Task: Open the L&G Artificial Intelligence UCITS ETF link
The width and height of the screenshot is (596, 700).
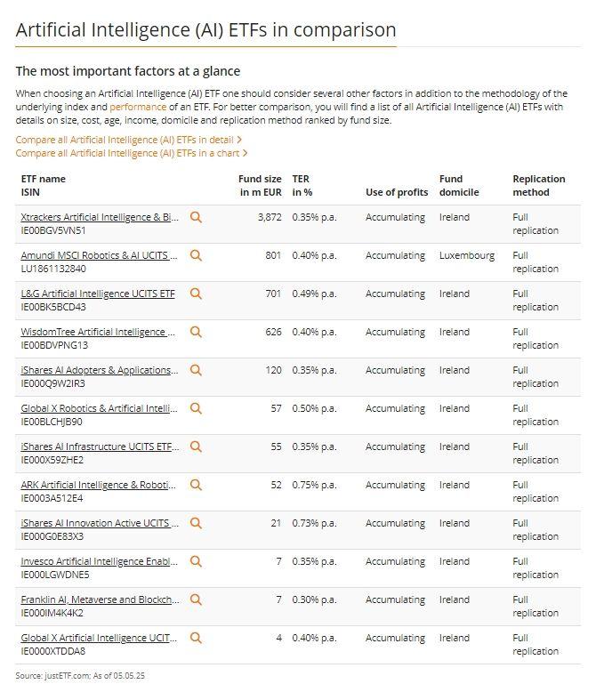Action: coord(98,294)
